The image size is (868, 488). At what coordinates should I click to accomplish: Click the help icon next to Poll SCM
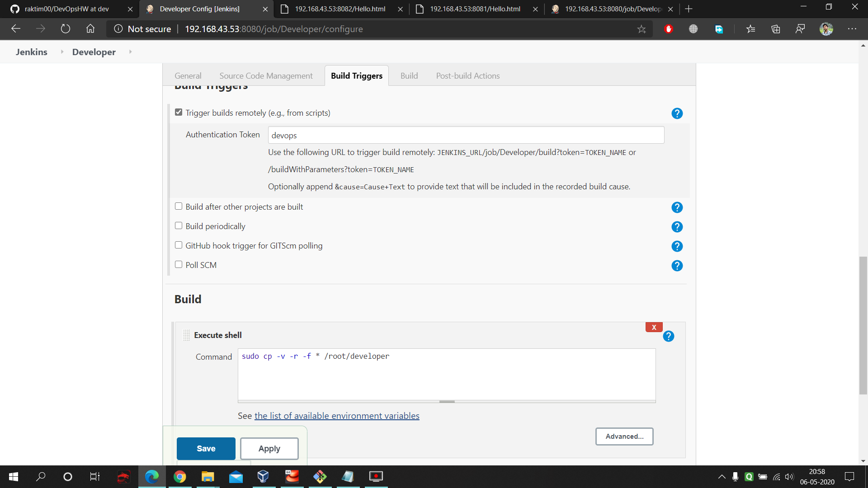[677, 265]
